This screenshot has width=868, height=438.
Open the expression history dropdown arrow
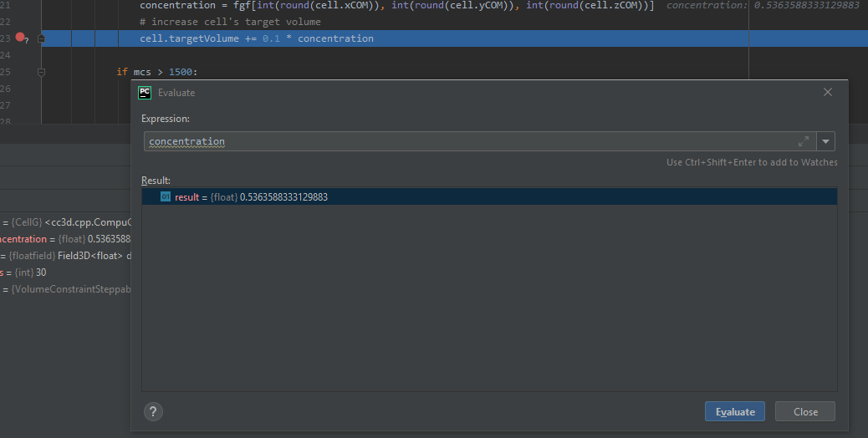(825, 141)
